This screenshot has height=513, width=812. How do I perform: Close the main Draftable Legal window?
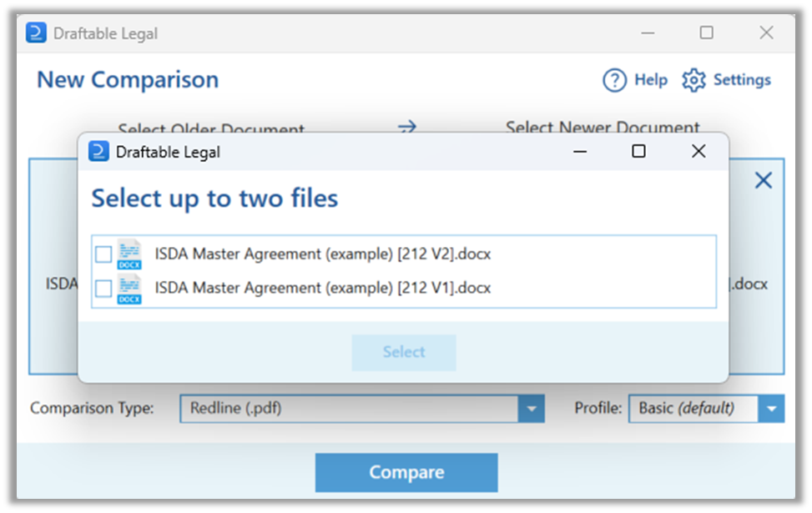pyautogui.click(x=766, y=33)
